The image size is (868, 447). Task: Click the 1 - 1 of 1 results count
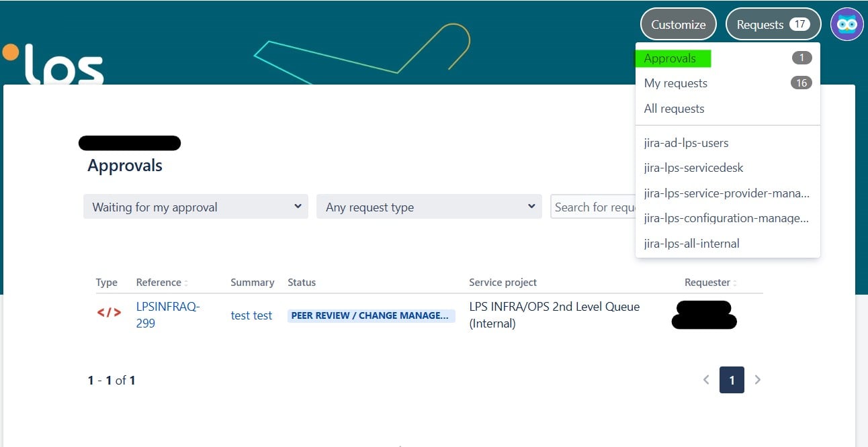click(x=112, y=381)
